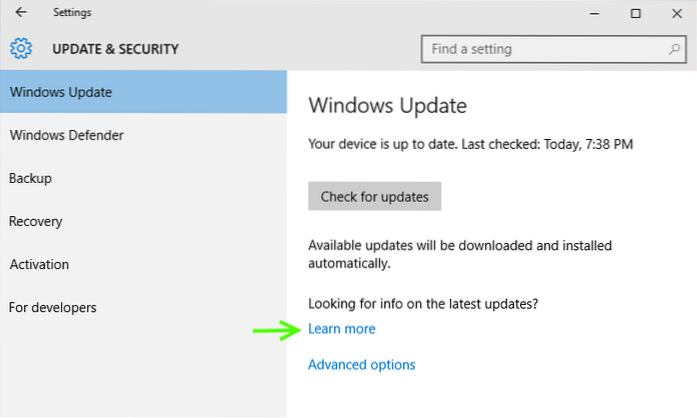697x418 pixels.
Task: Click the back arrow in title bar
Action: coord(21,13)
